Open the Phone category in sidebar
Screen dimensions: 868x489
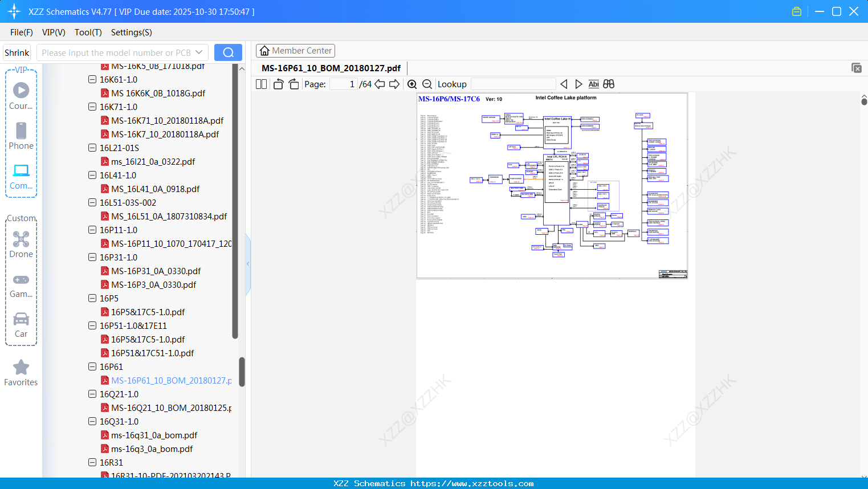[21, 136]
